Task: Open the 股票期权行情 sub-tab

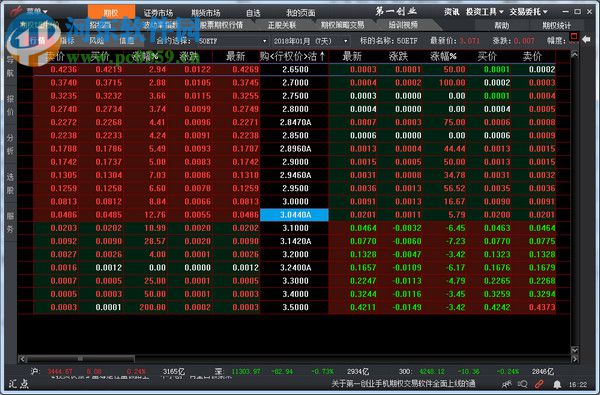Action: [x=221, y=25]
